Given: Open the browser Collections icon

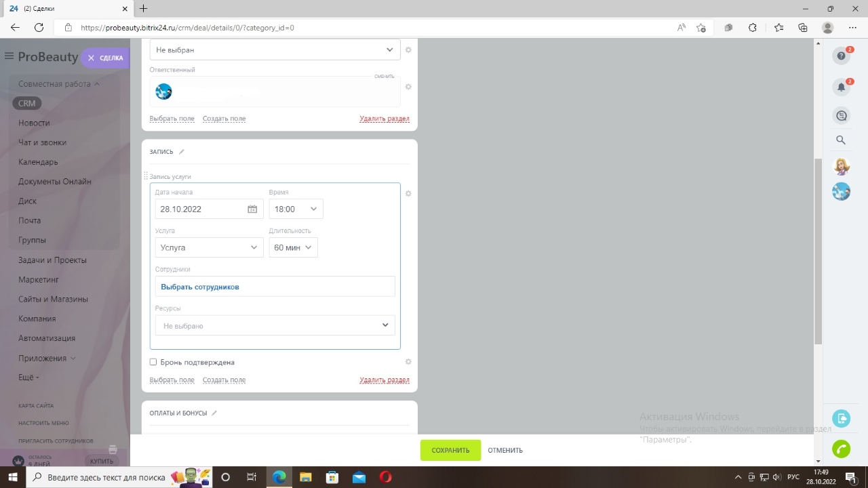Looking at the screenshot, I should (803, 28).
